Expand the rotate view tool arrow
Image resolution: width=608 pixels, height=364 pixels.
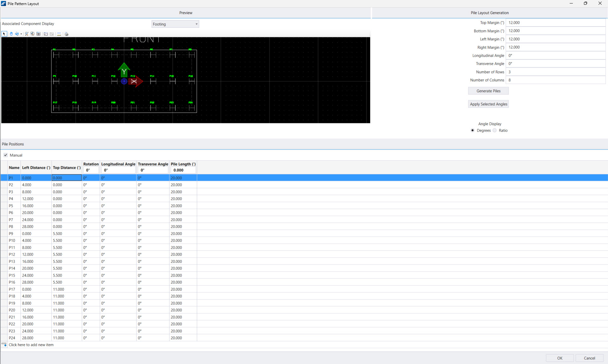click(x=21, y=34)
